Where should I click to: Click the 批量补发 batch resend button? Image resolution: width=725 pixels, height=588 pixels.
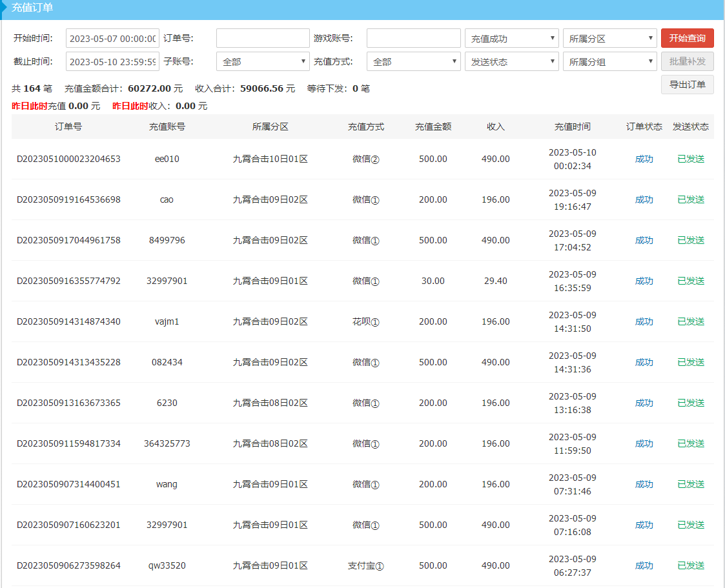coord(687,61)
